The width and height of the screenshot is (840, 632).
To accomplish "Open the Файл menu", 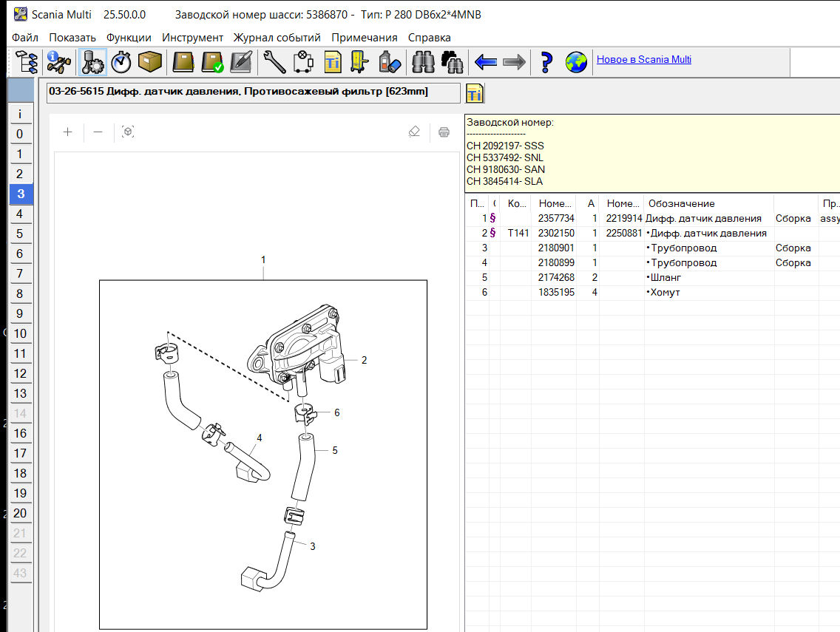I will 25,38.
